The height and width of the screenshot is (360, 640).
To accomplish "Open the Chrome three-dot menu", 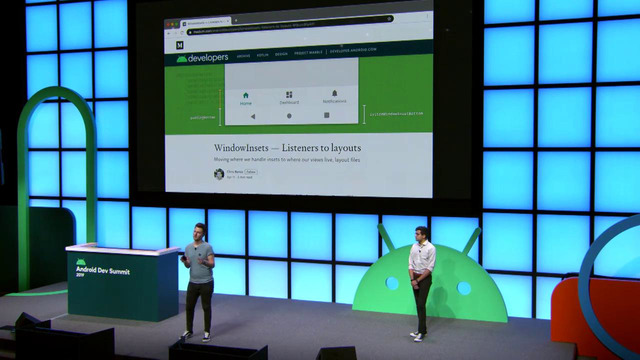I will 427,16.
